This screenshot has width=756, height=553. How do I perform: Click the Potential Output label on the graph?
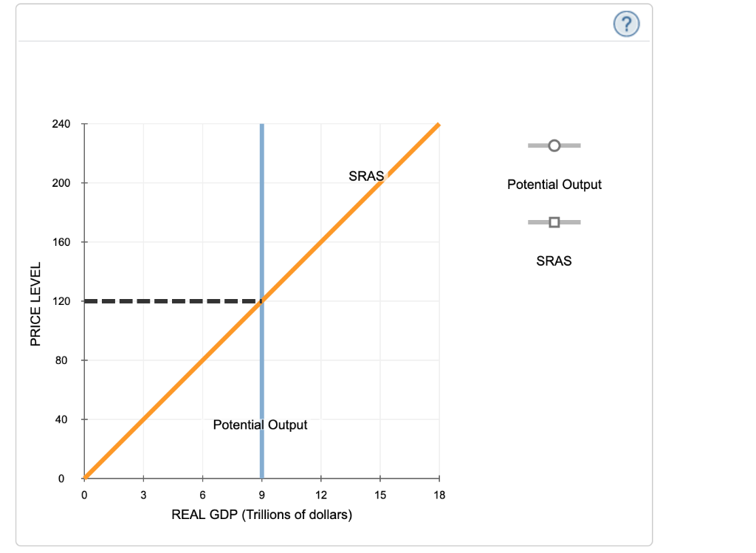260,425
